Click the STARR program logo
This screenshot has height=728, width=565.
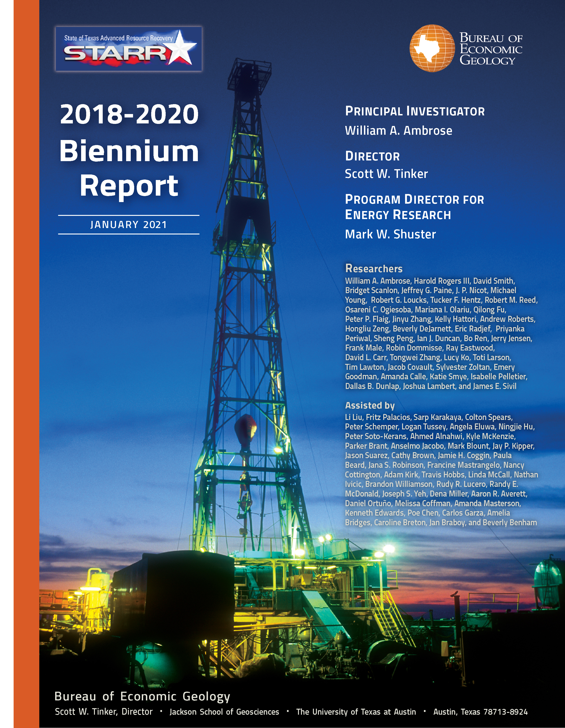pyautogui.click(x=129, y=49)
